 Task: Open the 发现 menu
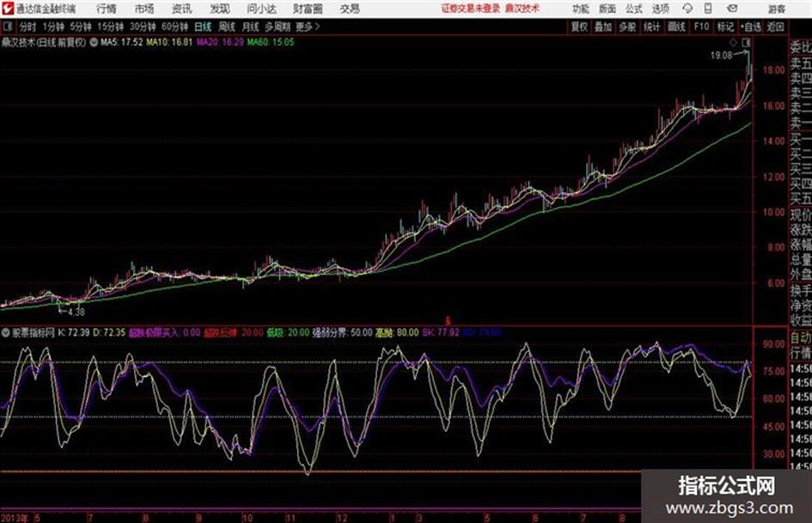(x=220, y=9)
